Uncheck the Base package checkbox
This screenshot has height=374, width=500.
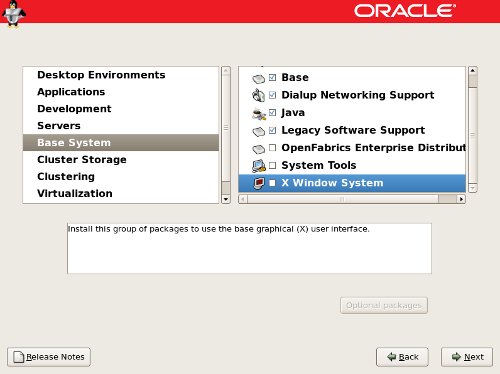272,77
